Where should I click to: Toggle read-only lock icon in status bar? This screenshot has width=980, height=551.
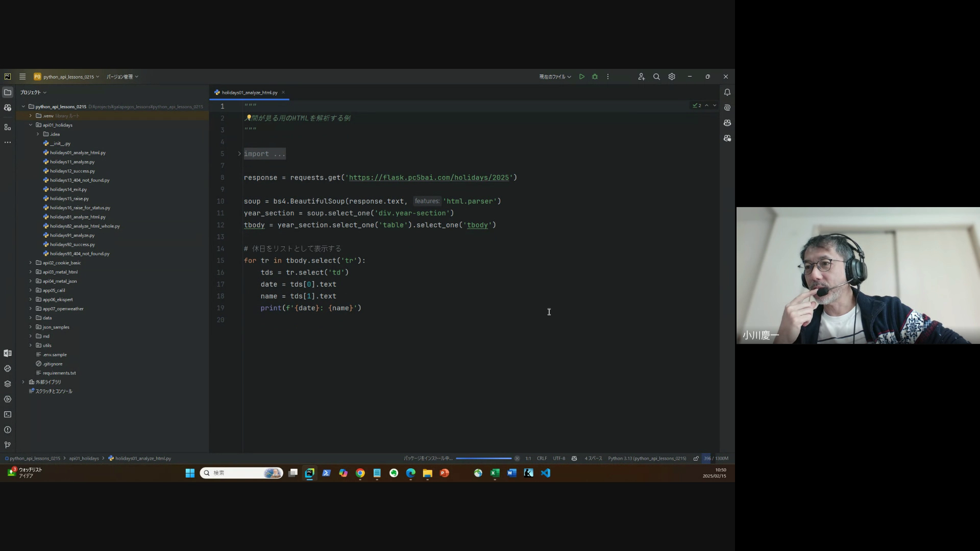tap(696, 458)
